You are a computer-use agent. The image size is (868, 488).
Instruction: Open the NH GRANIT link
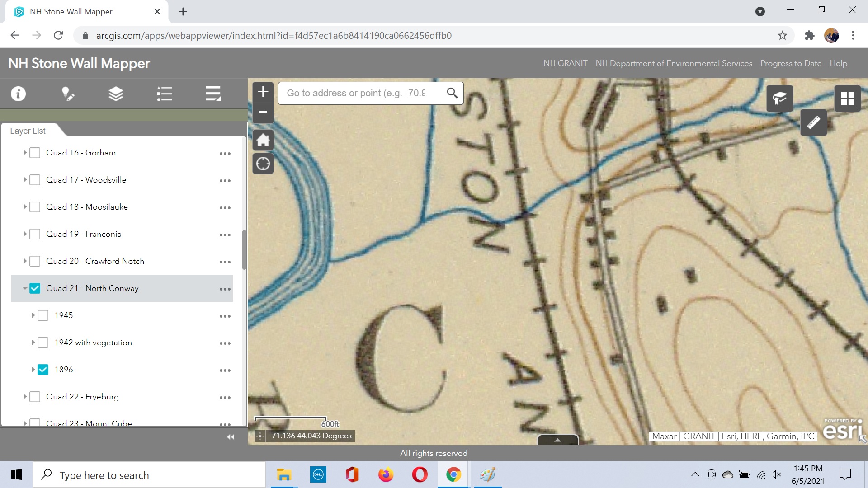(x=565, y=63)
